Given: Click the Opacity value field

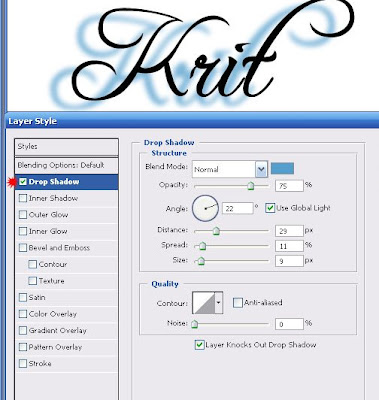Looking at the screenshot, I should [x=289, y=186].
